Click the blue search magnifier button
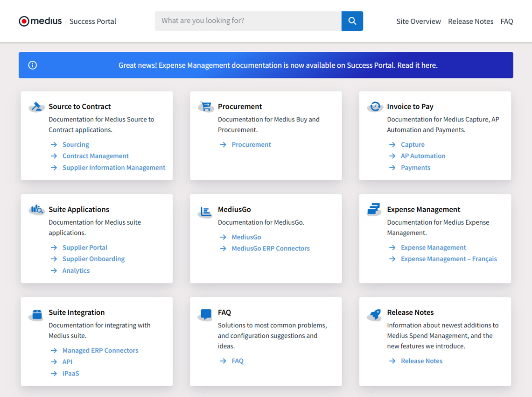Screen dimensions: 532x397 [352, 21]
